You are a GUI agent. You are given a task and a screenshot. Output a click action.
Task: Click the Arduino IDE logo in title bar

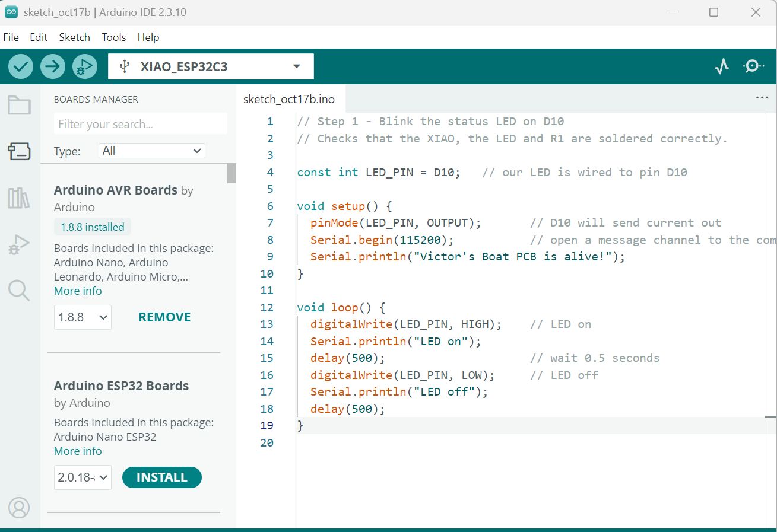pyautogui.click(x=11, y=12)
